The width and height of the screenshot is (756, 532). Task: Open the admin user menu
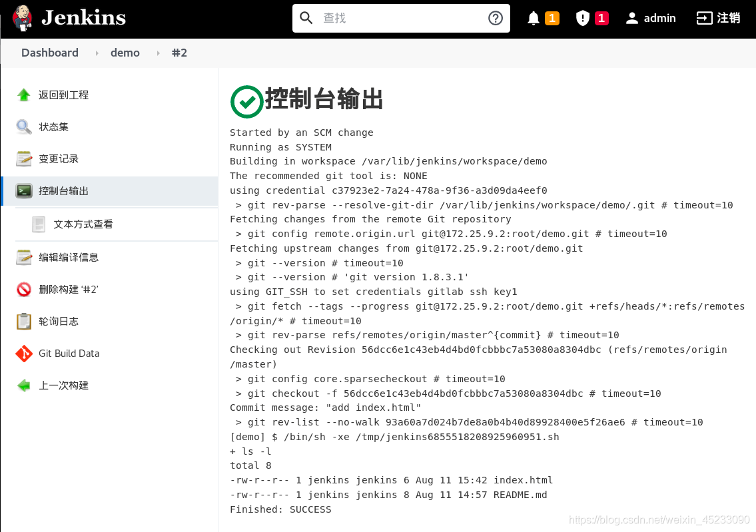pyautogui.click(x=651, y=18)
